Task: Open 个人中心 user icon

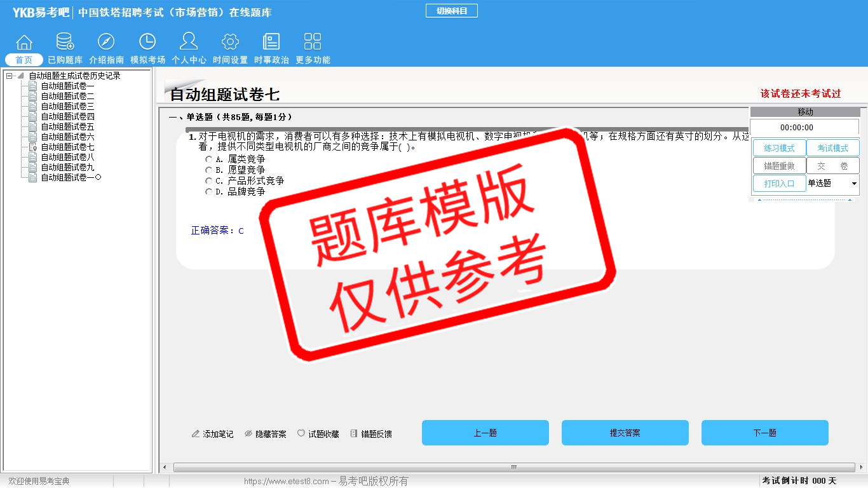Action: click(189, 41)
